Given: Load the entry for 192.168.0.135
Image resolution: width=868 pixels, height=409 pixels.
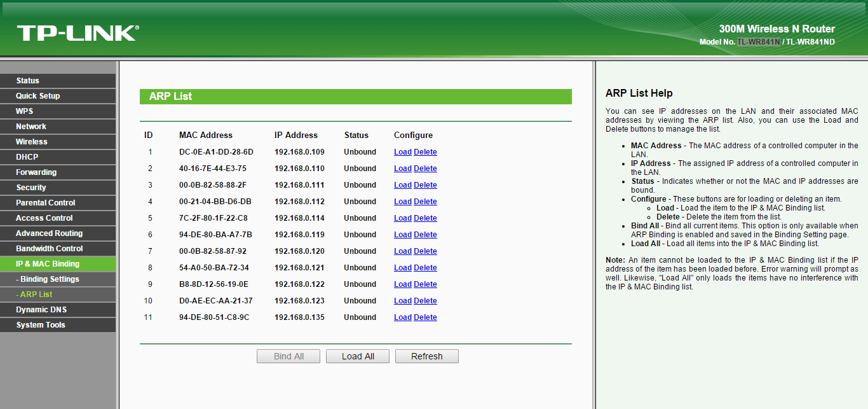Looking at the screenshot, I should tap(403, 317).
